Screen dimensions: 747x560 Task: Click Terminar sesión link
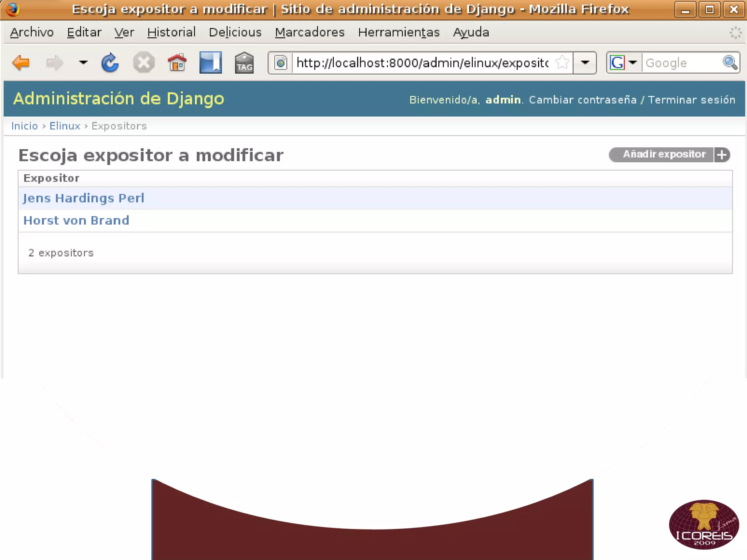pos(692,100)
